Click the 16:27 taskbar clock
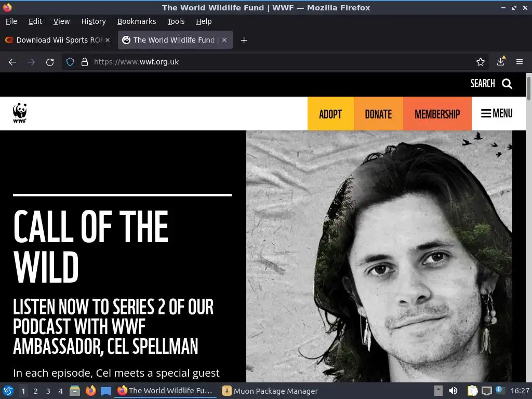Viewport: 532px width, 399px height. coord(520,391)
